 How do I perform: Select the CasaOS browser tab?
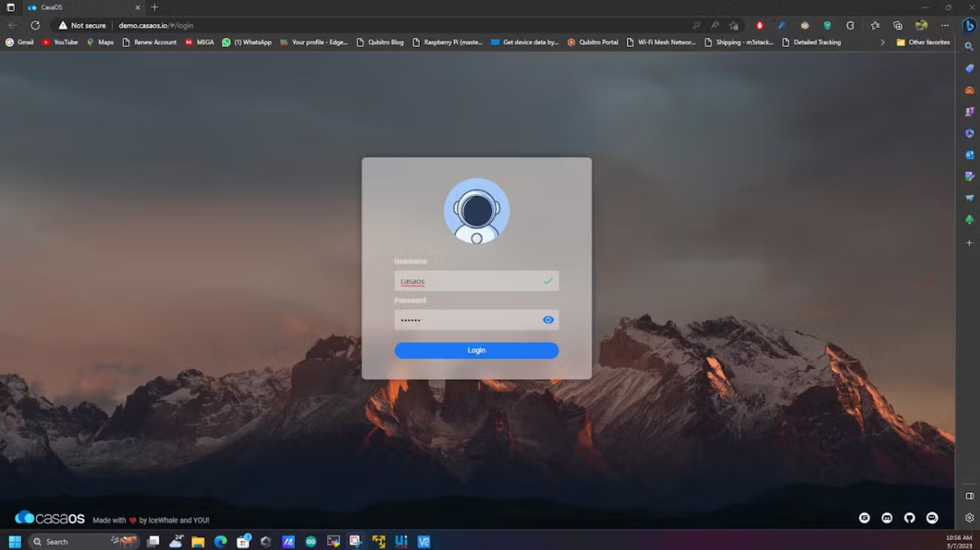click(x=83, y=7)
